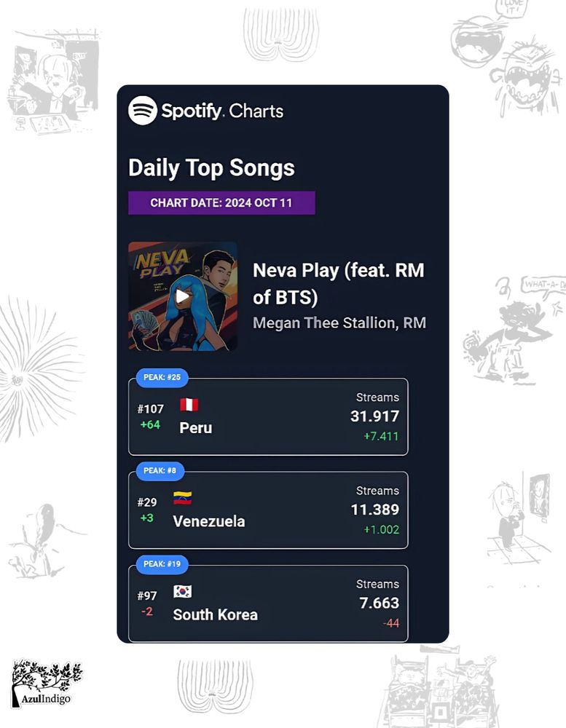This screenshot has width=566, height=728.
Task: Click the Venezuela streams count 11.389
Action: [x=374, y=510]
